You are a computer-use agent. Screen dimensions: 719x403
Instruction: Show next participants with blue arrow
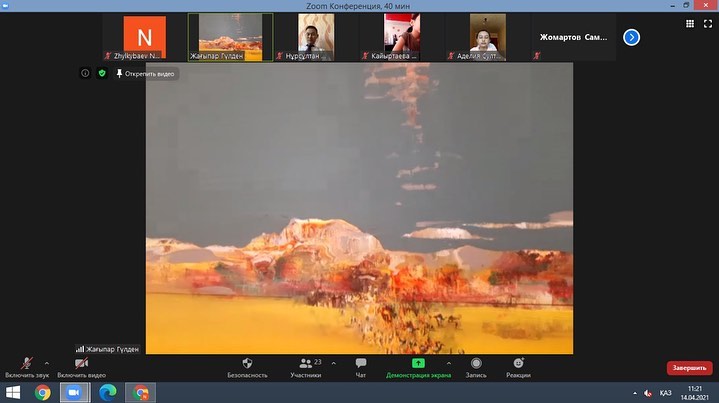(x=631, y=37)
